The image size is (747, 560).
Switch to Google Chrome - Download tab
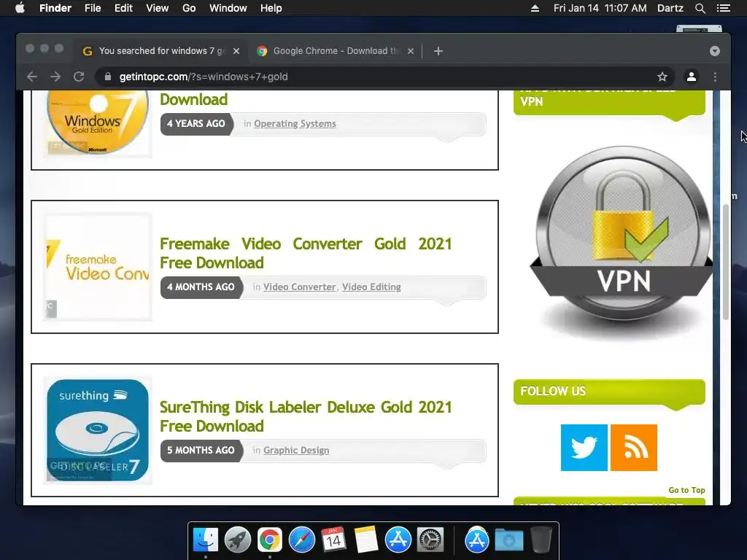pyautogui.click(x=335, y=51)
